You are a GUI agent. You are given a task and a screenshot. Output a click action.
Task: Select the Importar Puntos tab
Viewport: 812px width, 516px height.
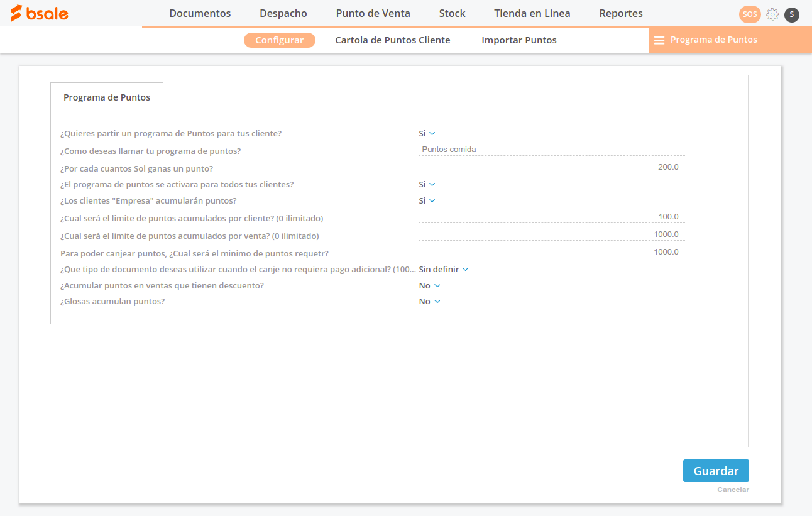[518, 40]
